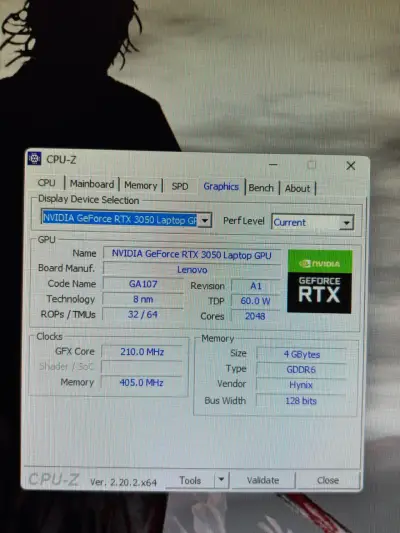Screen dimensions: 400x533
Task: Select the Memory tab
Action: [141, 186]
